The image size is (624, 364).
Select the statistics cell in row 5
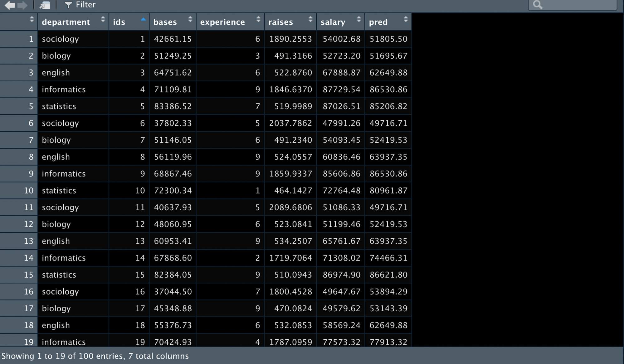click(73, 106)
